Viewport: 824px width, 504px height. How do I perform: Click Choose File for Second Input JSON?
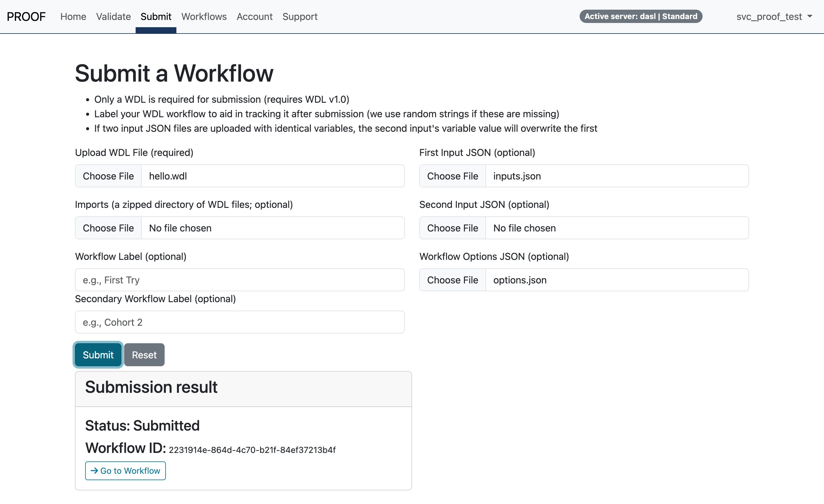pyautogui.click(x=452, y=228)
